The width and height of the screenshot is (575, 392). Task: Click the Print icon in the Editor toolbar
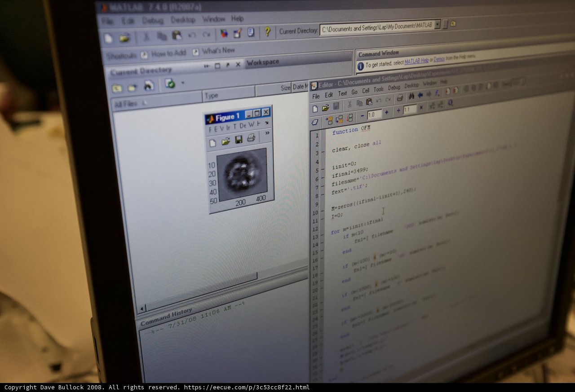[x=400, y=98]
